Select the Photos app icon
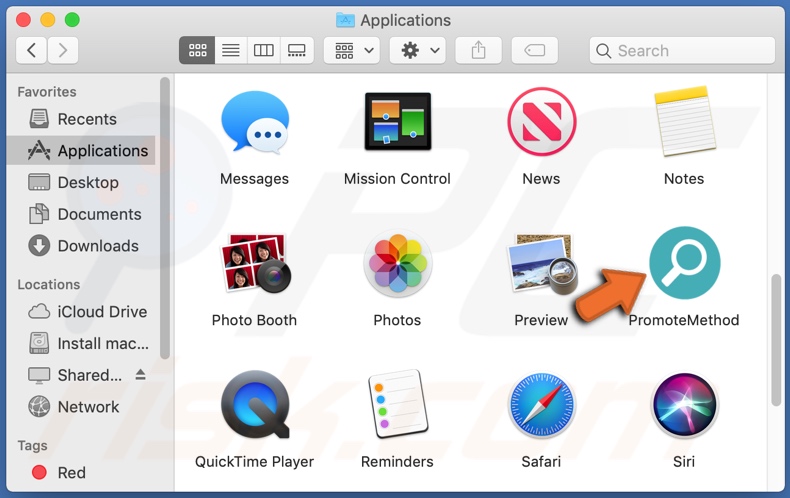This screenshot has height=498, width=790. coord(398,263)
